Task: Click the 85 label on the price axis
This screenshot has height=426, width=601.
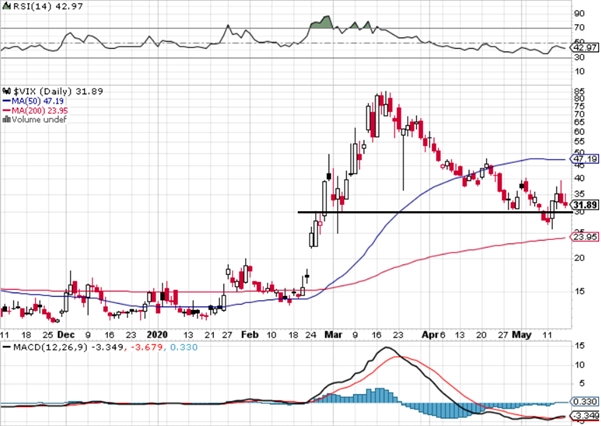Action: click(580, 91)
